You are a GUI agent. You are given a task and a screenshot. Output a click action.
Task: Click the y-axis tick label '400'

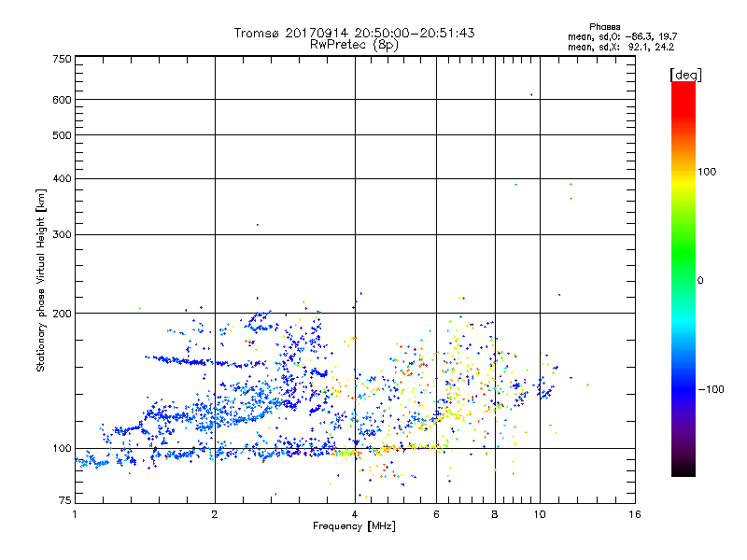(x=62, y=179)
